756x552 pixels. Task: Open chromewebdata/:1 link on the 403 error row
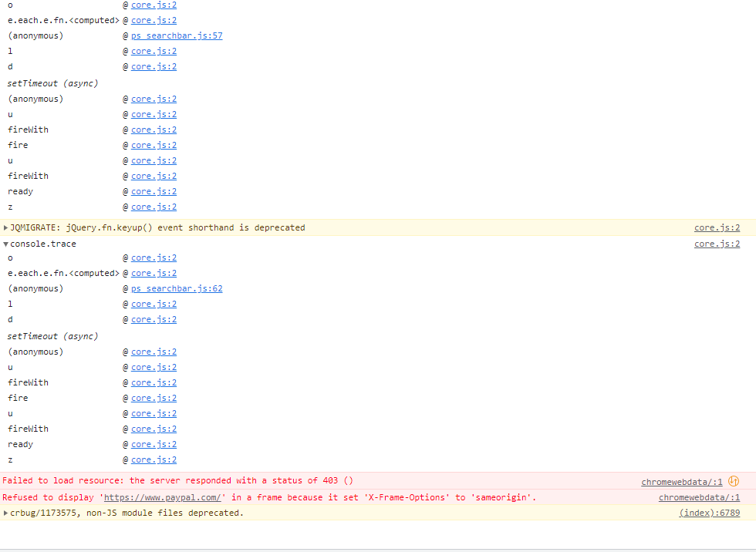[x=682, y=482]
